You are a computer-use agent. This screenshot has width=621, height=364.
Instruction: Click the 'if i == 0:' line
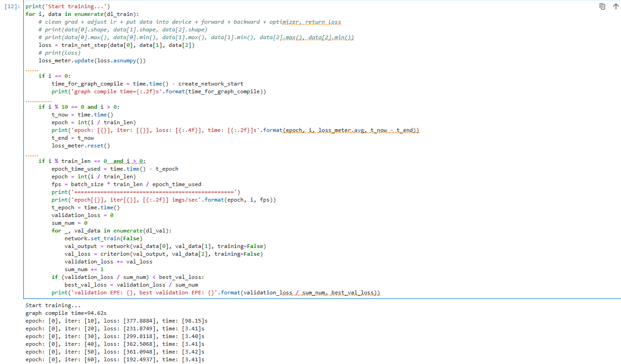point(55,76)
